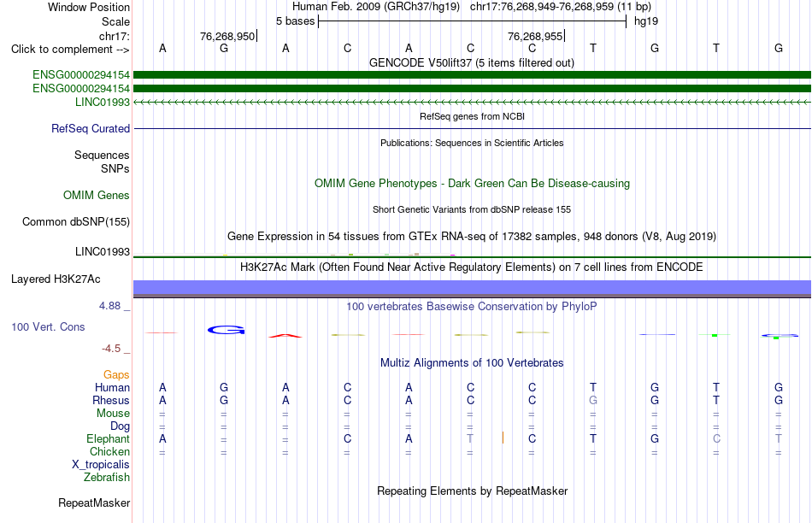Open the 'Layered H3K27Ac' track label
The image size is (812, 523).
[x=56, y=279]
